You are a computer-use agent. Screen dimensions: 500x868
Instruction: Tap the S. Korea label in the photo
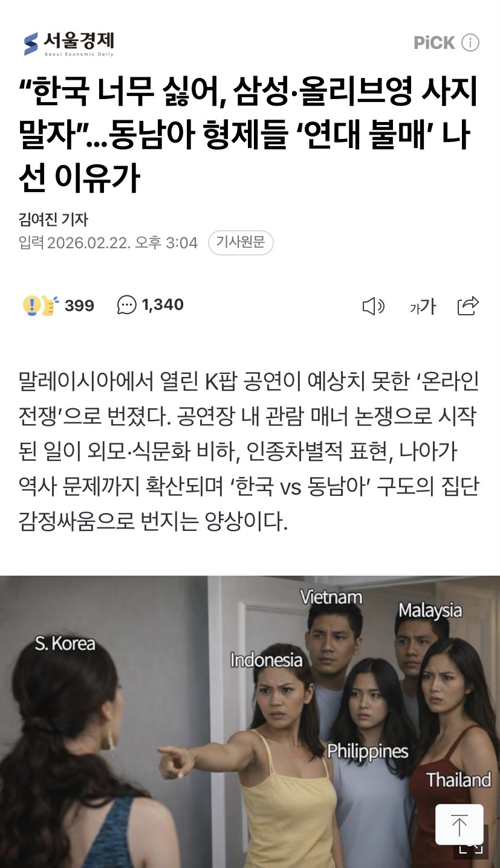[x=65, y=643]
